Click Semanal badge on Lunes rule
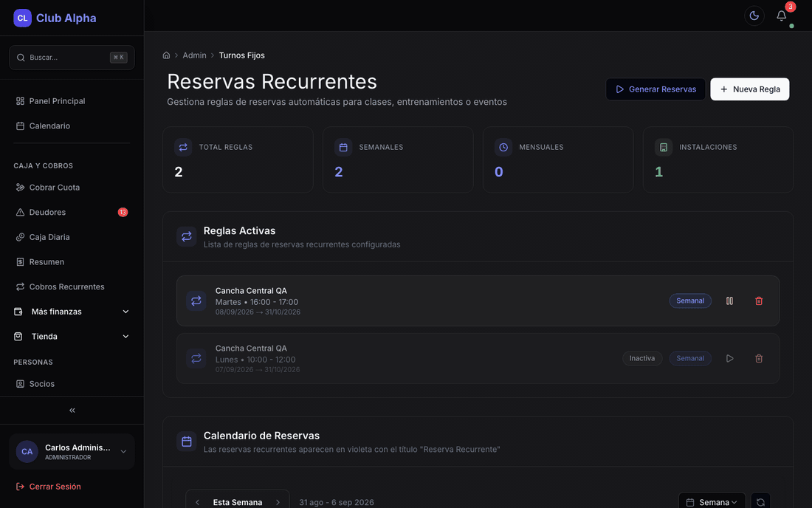The width and height of the screenshot is (812, 508). (x=690, y=358)
